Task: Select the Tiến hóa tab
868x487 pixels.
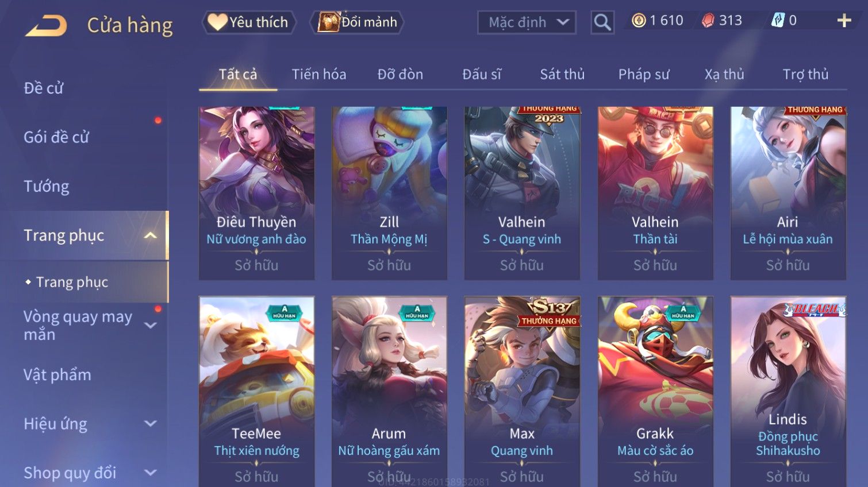Action: coord(319,75)
